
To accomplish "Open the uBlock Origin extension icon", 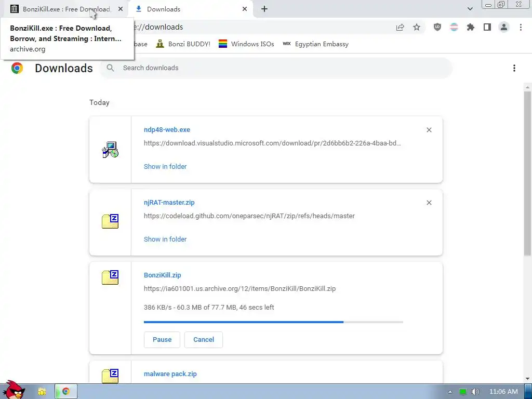I will click(437, 27).
